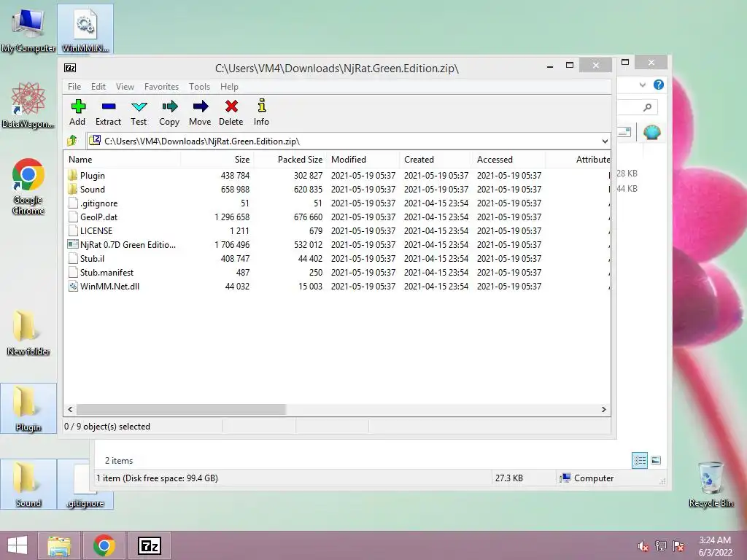Expand the ribbon chevron in Explorer window
This screenshot has width=747, height=560.
point(642,85)
